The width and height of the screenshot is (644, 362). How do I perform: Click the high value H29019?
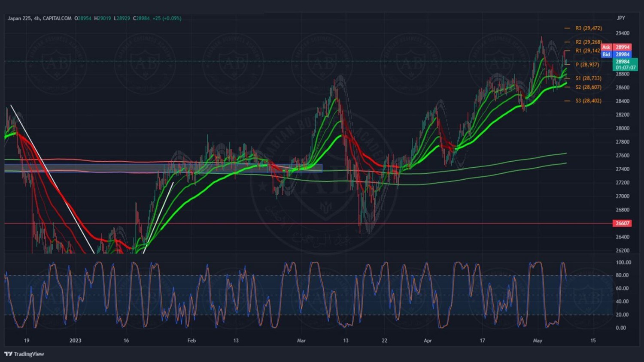(x=103, y=18)
